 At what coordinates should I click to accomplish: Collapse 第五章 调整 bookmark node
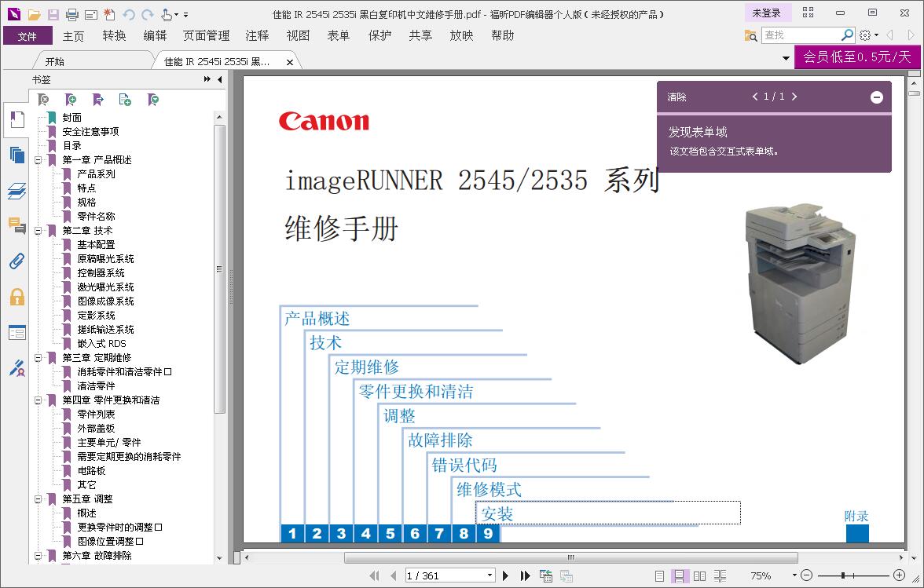click(38, 499)
